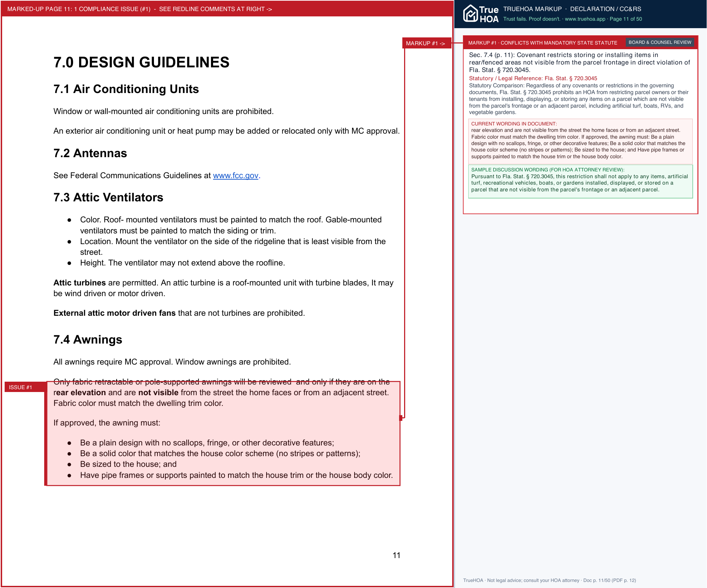Click the line All awnings require MC approval
Image resolution: width=707 pixels, height=588 pixels.
tap(172, 362)
